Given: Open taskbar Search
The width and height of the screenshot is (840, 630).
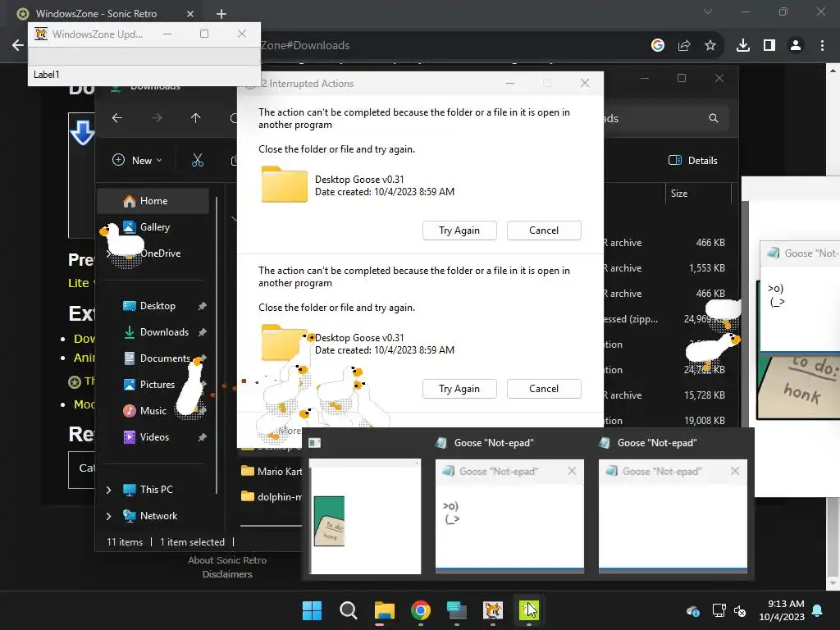Looking at the screenshot, I should 348,610.
